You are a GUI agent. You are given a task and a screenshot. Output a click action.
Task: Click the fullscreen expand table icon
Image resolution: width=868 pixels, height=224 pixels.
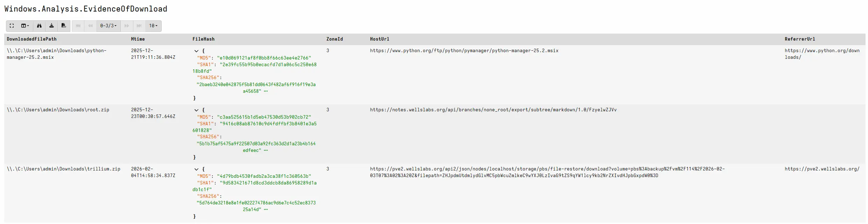tap(12, 26)
